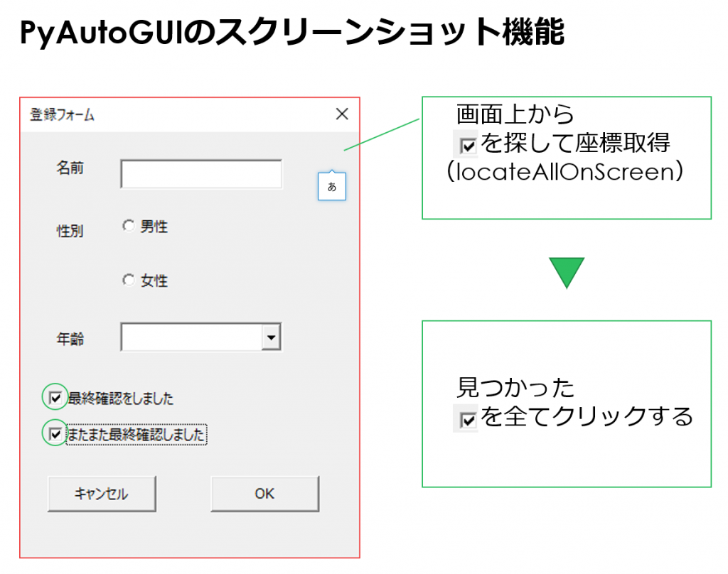Toggle the またまた最終確認しました checkbox
The height and width of the screenshot is (574, 728).
click(x=55, y=434)
